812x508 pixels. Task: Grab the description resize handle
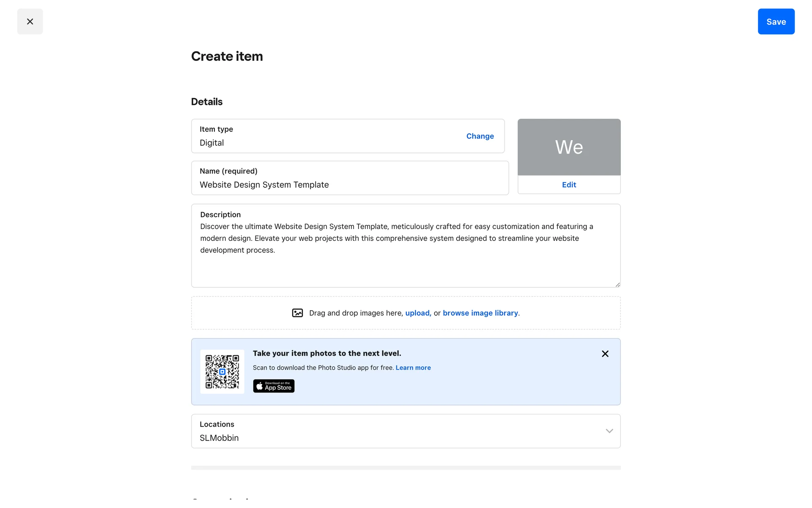(617, 284)
